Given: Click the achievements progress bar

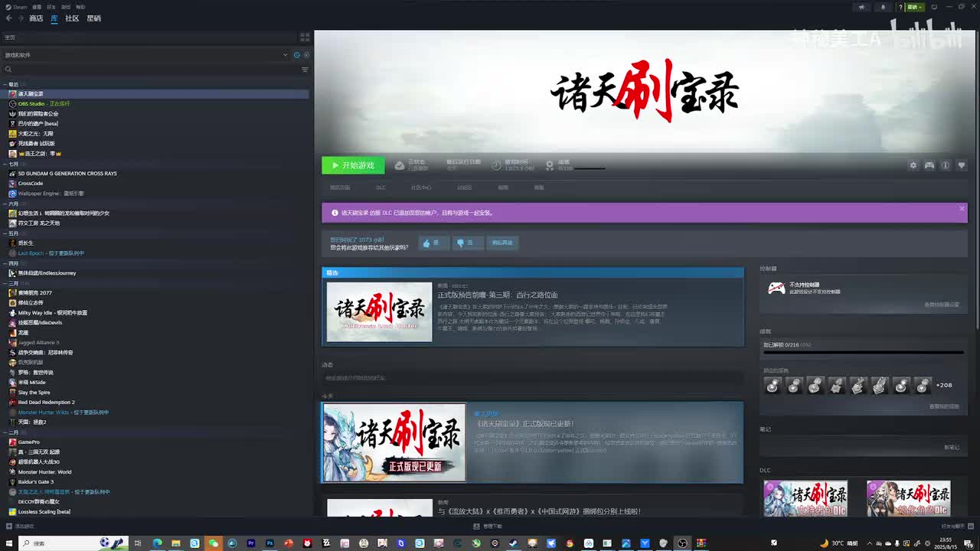Looking at the screenshot, I should [x=864, y=353].
